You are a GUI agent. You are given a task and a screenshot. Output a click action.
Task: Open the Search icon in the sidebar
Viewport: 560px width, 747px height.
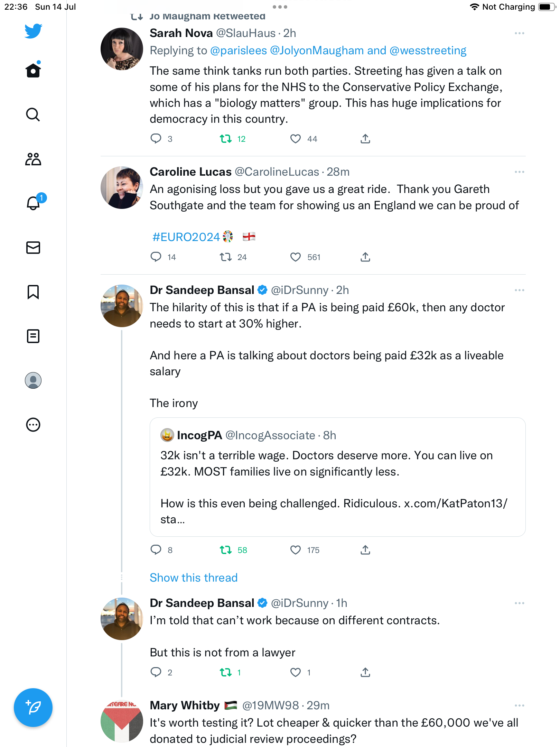pyautogui.click(x=33, y=115)
